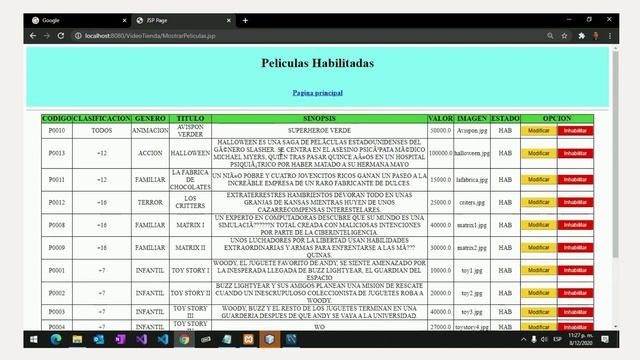Image resolution: width=640 pixels, height=360 pixels.
Task: Click the browser forward arrow
Action: [47, 36]
